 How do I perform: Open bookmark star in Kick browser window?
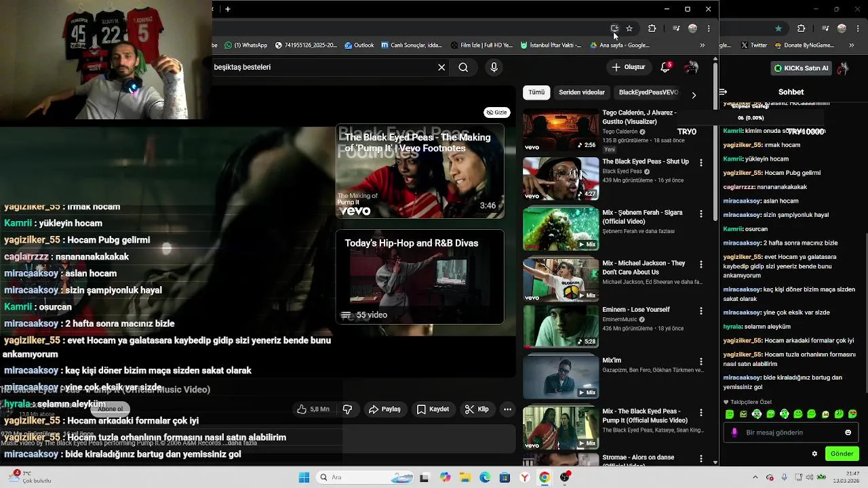tap(778, 28)
